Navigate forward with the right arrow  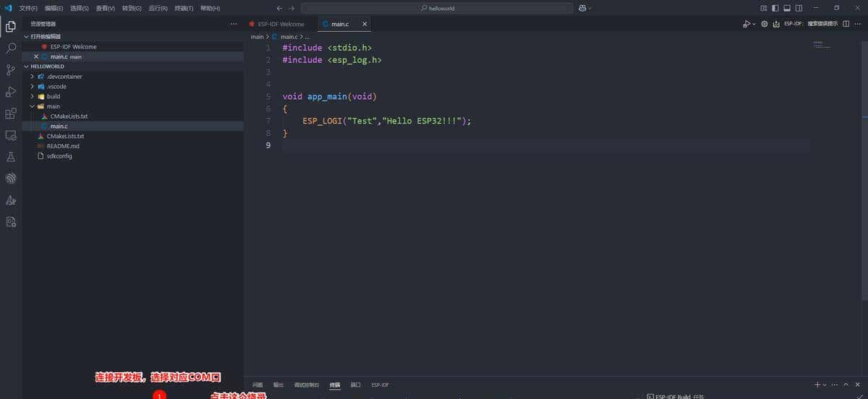tap(292, 8)
